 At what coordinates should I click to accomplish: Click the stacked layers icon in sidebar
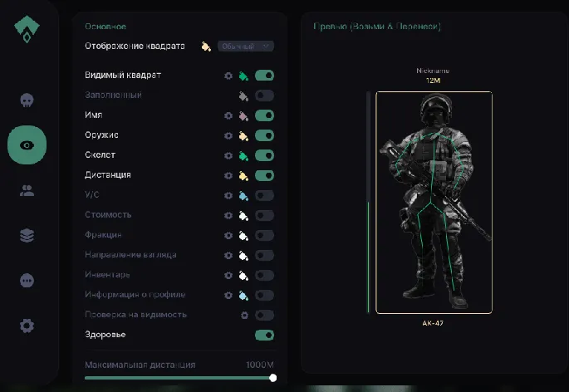pyautogui.click(x=27, y=236)
